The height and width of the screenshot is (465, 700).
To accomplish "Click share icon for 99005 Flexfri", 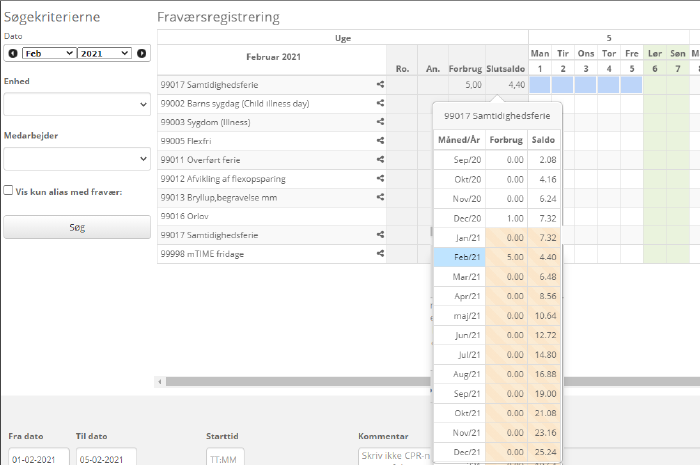I will 380,141.
